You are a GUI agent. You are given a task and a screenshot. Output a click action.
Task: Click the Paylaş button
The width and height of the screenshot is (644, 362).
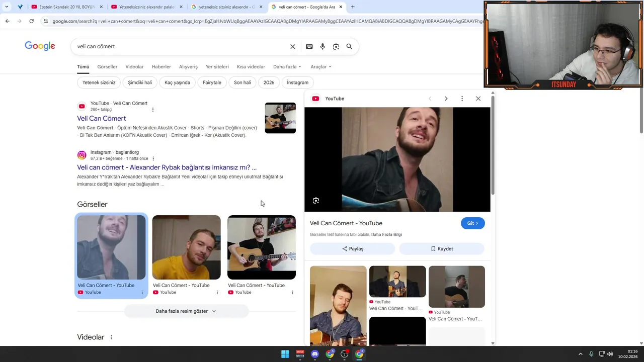point(352,248)
